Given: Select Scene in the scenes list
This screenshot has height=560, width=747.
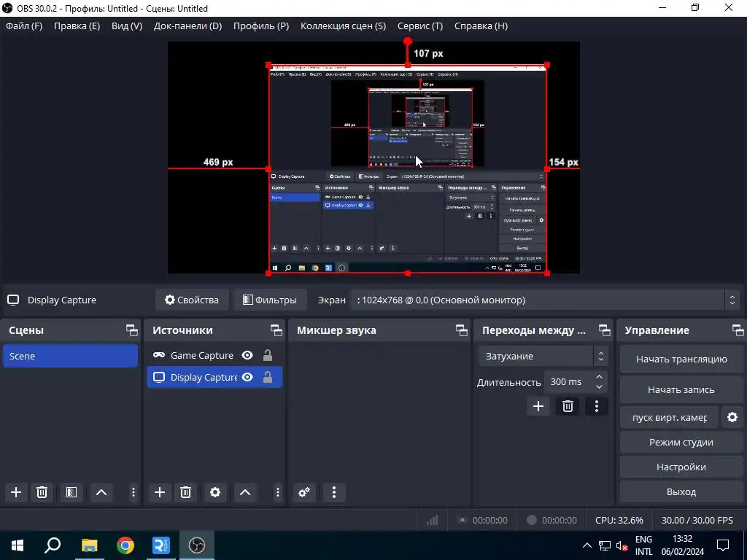Looking at the screenshot, I should tap(71, 356).
